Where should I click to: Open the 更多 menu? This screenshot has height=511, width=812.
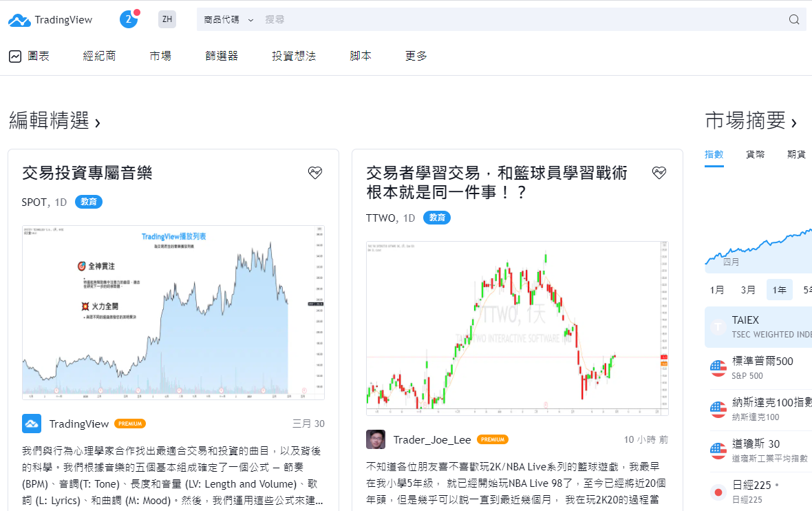pyautogui.click(x=416, y=56)
